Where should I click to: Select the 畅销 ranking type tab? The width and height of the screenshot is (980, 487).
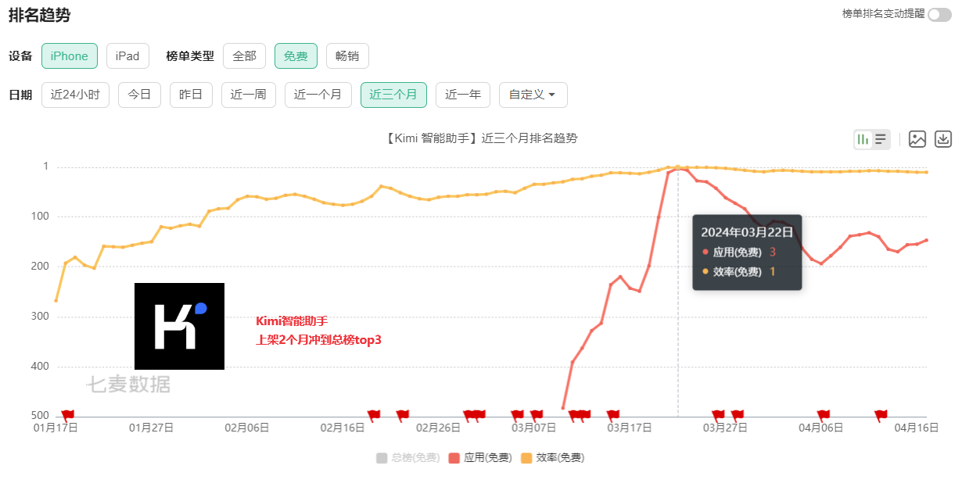(x=346, y=56)
